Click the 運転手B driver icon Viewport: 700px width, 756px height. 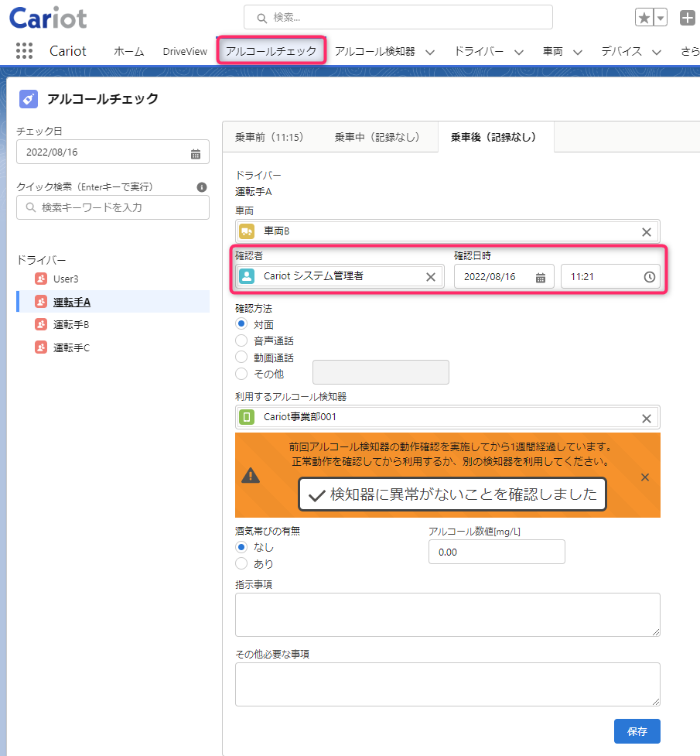[x=41, y=324]
